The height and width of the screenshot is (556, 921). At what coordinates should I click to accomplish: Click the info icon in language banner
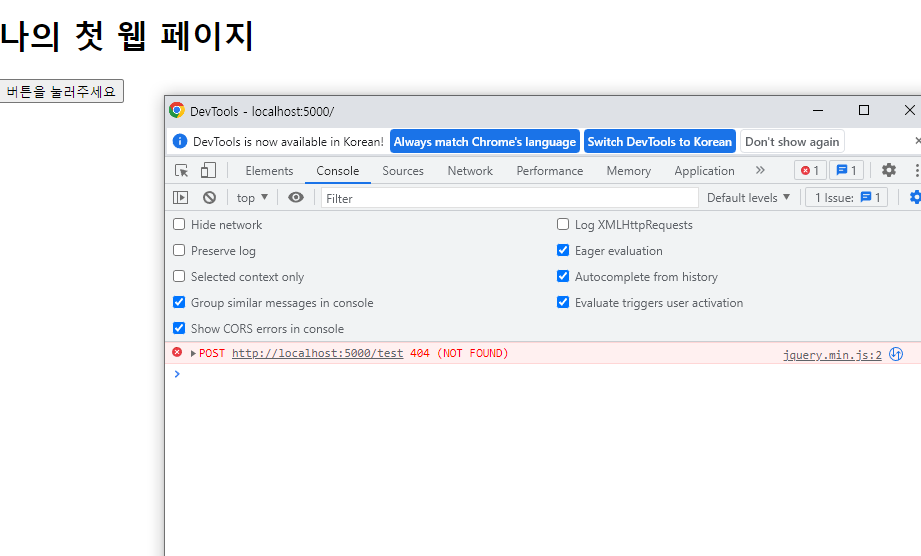(180, 141)
